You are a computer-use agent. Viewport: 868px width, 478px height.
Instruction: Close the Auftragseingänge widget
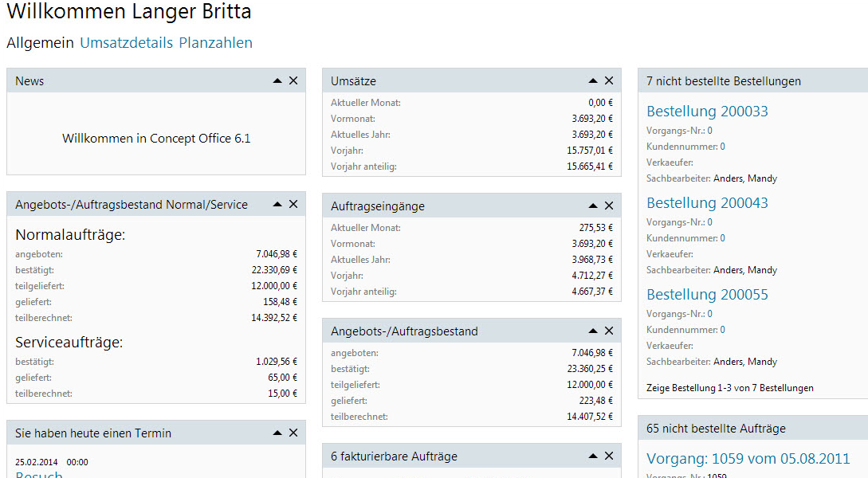[x=609, y=206]
